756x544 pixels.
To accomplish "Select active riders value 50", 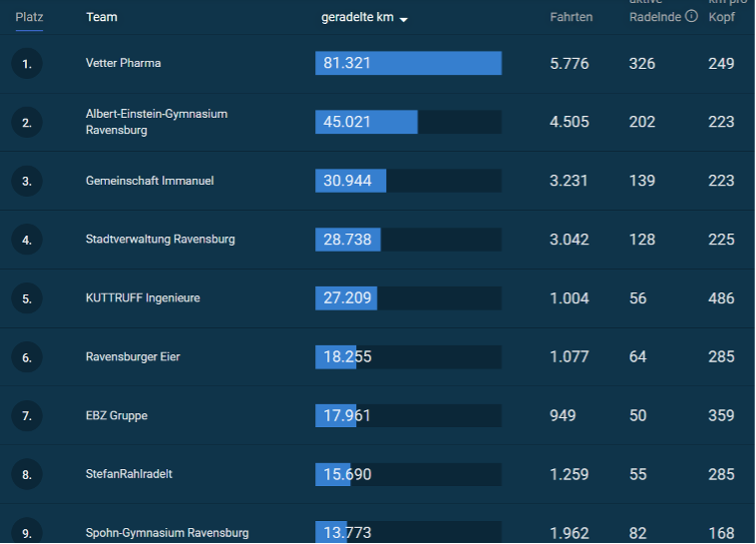I will coord(638,415).
